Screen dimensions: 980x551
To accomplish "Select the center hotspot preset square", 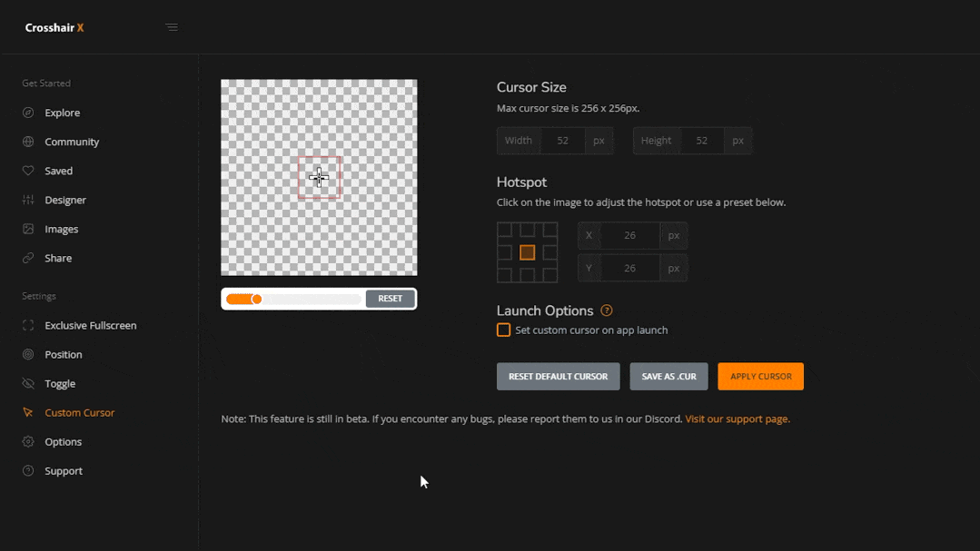I will (x=527, y=252).
